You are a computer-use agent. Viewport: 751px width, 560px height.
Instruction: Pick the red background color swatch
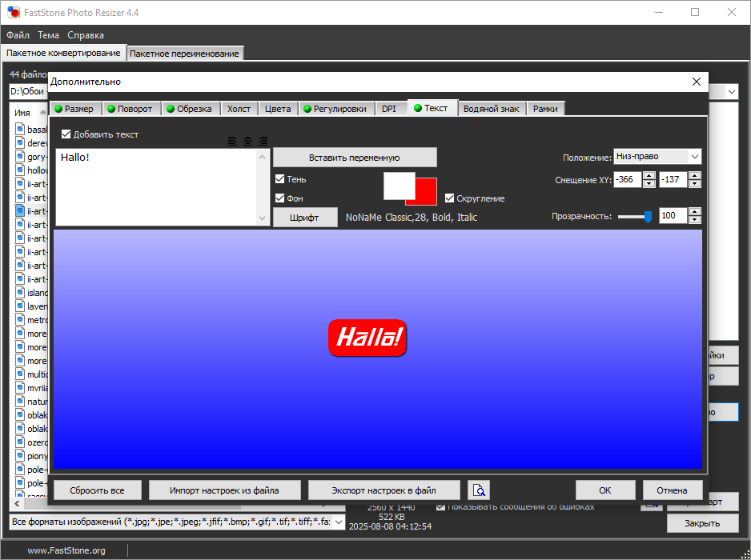tap(427, 190)
